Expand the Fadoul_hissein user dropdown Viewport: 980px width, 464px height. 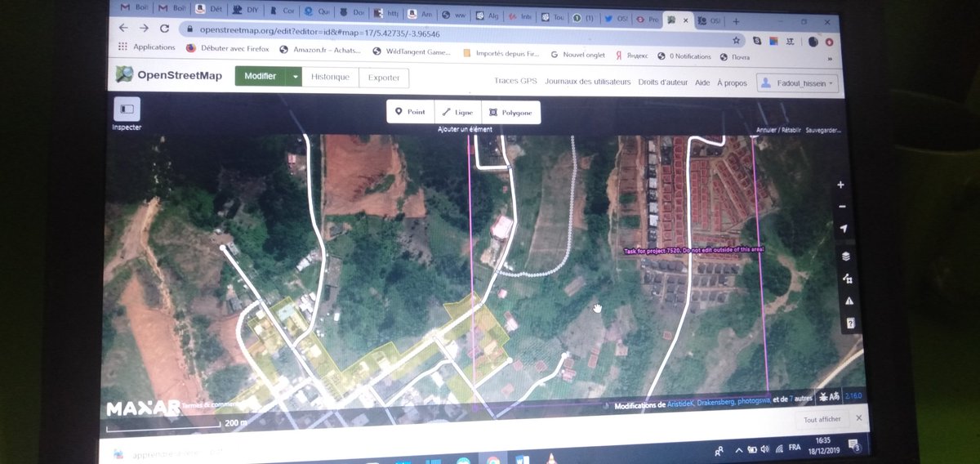tap(797, 83)
